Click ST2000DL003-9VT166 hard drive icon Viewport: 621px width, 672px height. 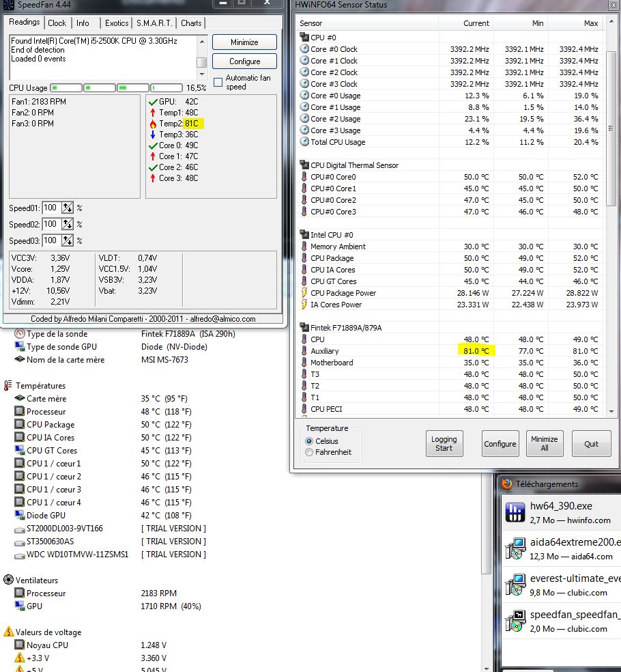[19, 529]
